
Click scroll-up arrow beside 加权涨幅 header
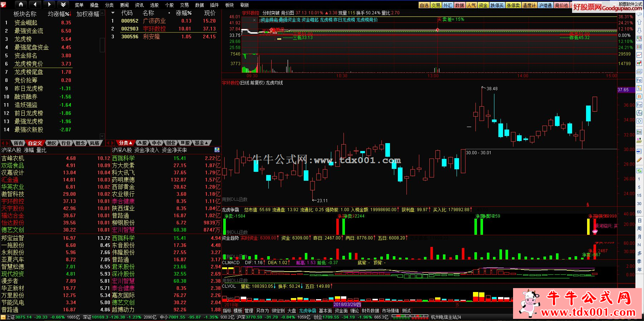[102, 14]
